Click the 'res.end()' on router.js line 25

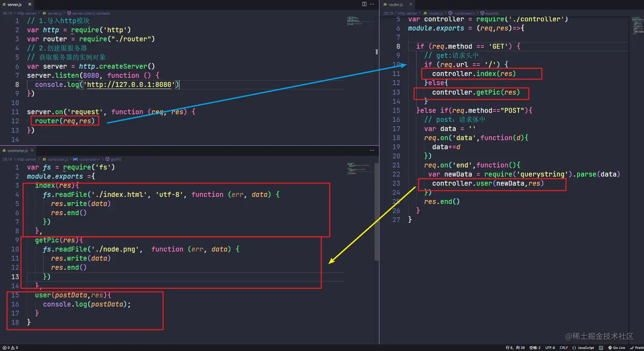442,202
